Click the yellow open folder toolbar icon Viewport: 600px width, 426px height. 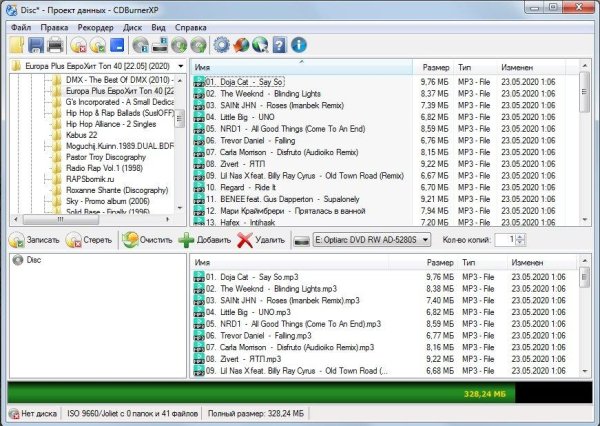coord(17,45)
